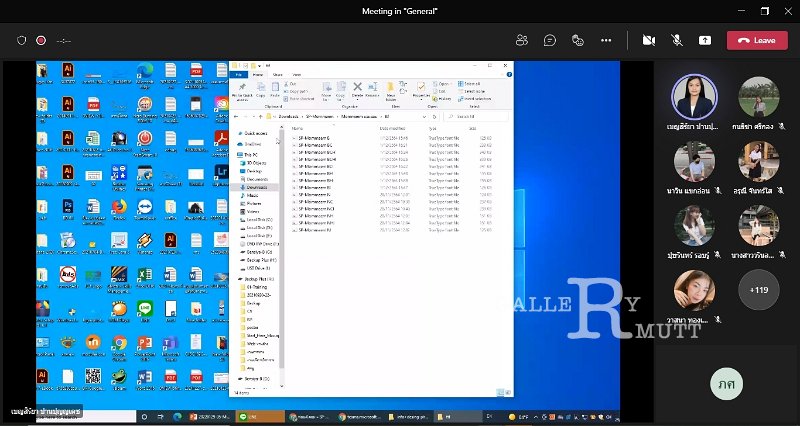
Task: Click the Explorer search box
Action: pos(477,116)
